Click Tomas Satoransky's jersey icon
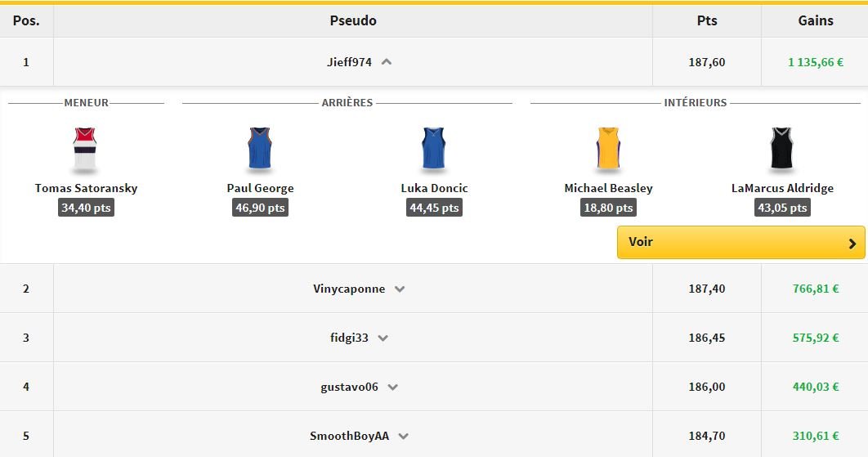The image size is (868, 457). (86, 149)
